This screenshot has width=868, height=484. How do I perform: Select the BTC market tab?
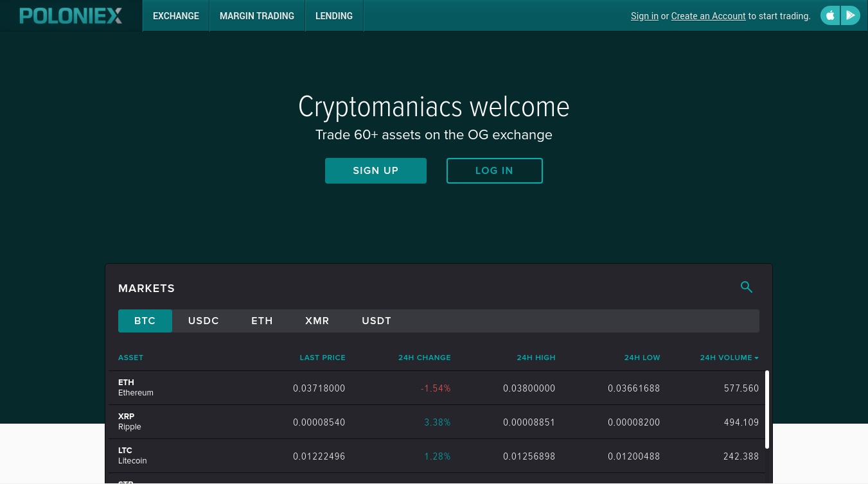[x=145, y=321]
